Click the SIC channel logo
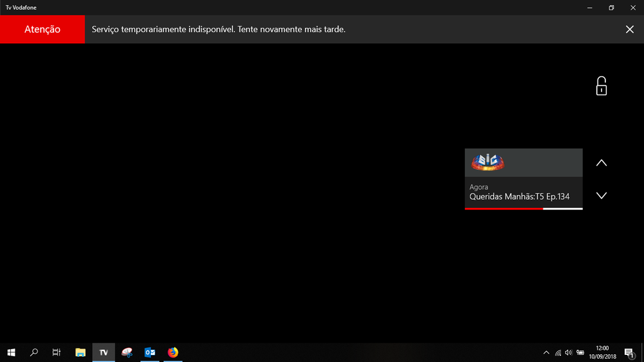 coord(488,162)
